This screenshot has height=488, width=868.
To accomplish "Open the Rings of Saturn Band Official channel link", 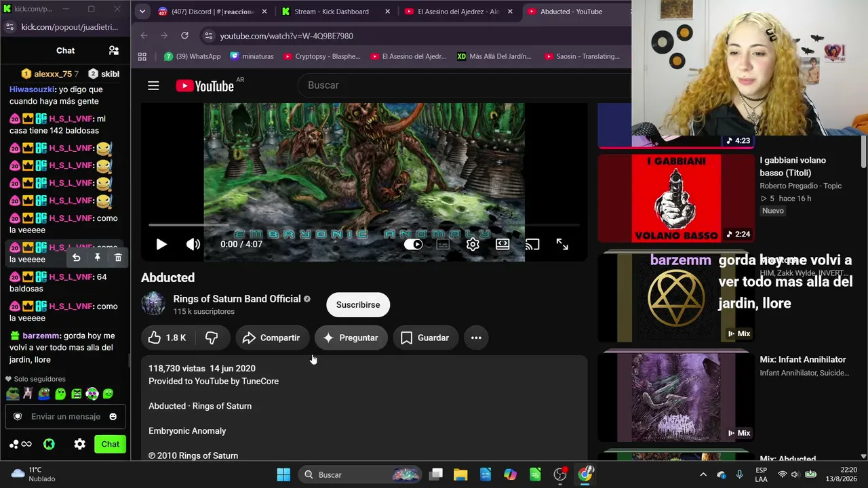I will 237,299.
